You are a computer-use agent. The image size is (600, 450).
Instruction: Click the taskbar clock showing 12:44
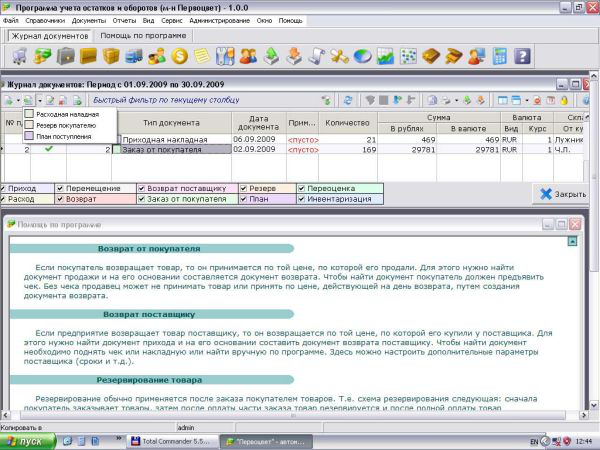584,442
